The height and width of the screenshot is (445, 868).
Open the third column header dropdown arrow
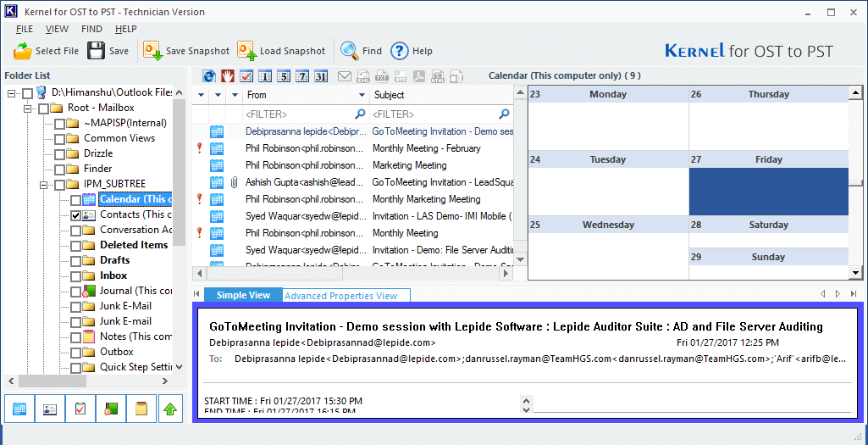pos(235,95)
